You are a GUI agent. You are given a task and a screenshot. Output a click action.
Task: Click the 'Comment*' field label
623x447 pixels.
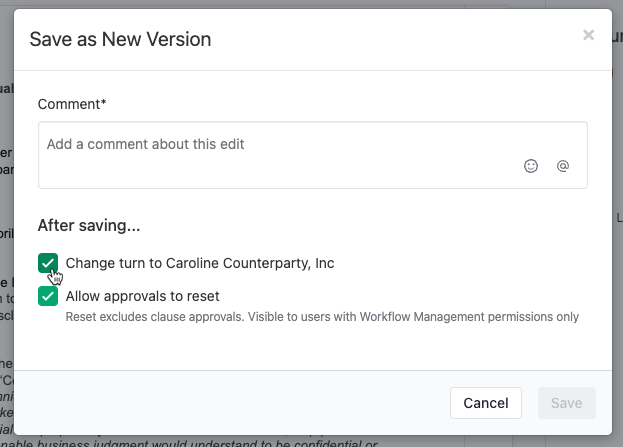pos(72,104)
